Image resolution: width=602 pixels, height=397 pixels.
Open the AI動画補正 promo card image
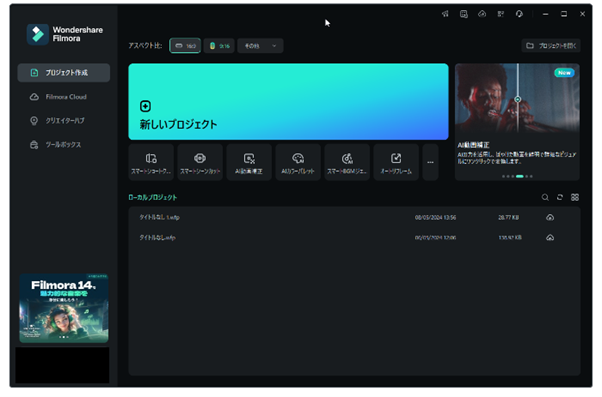(x=518, y=98)
